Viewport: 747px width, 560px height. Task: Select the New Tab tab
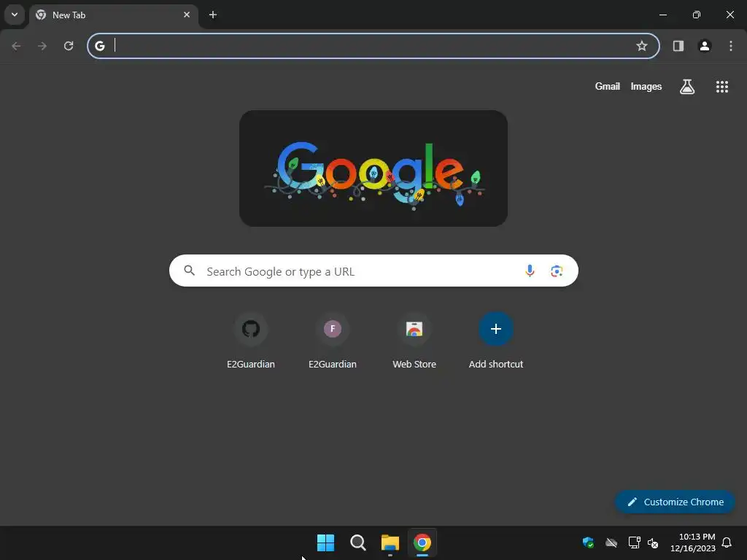pos(114,15)
